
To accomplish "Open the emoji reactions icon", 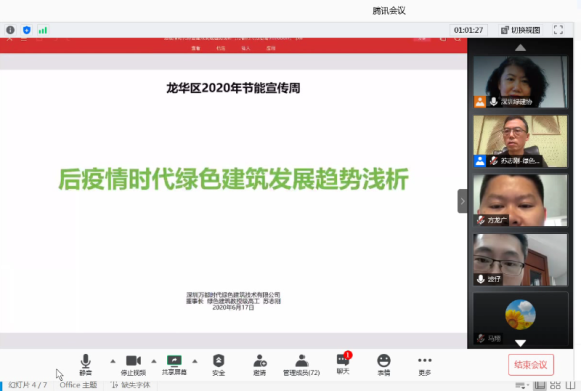I will pos(384,365).
